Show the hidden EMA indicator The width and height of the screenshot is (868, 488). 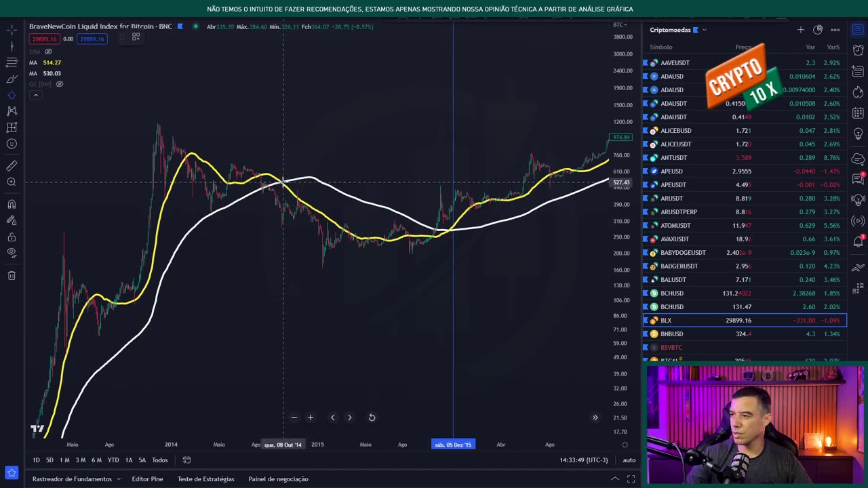(x=48, y=52)
